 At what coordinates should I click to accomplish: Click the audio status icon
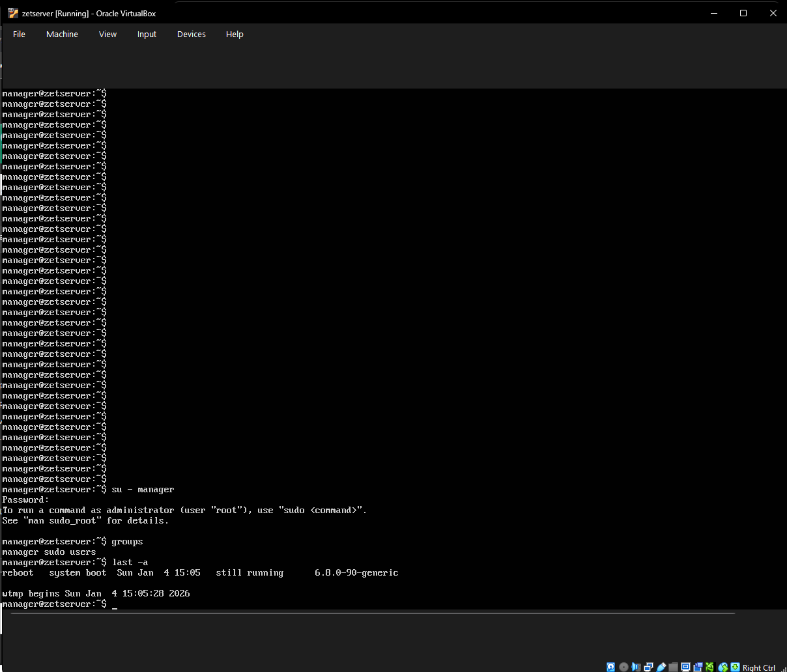[x=637, y=667]
